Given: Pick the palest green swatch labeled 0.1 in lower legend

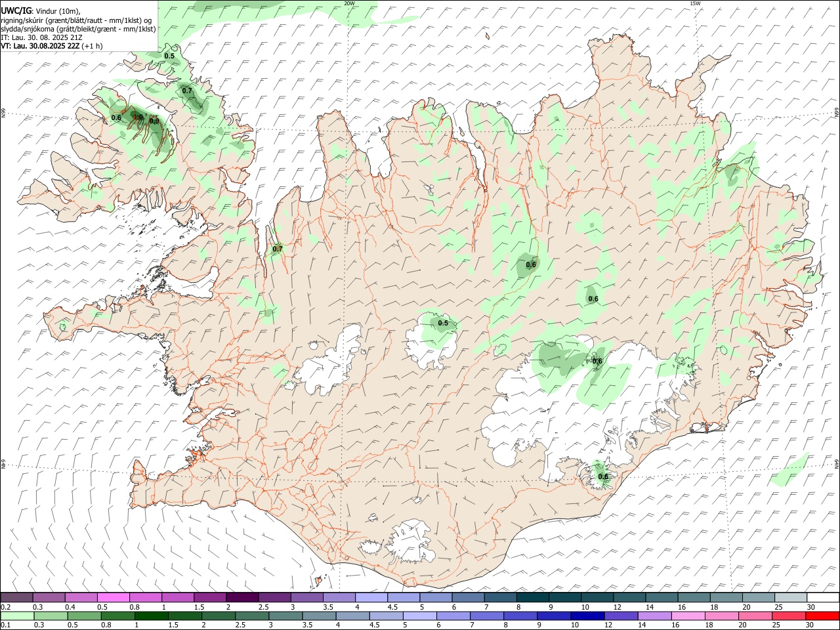Looking at the screenshot, I should click(x=17, y=616).
